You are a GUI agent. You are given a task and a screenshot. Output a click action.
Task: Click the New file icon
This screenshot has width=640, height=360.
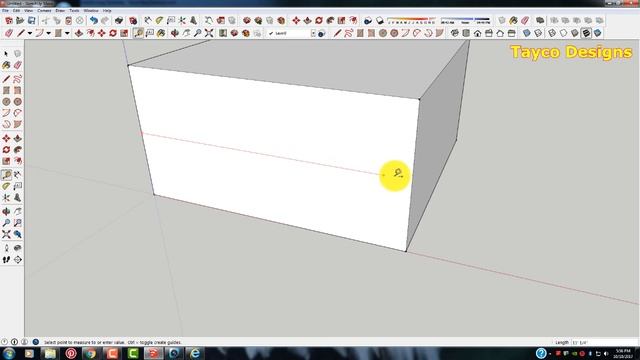click(x=9, y=20)
